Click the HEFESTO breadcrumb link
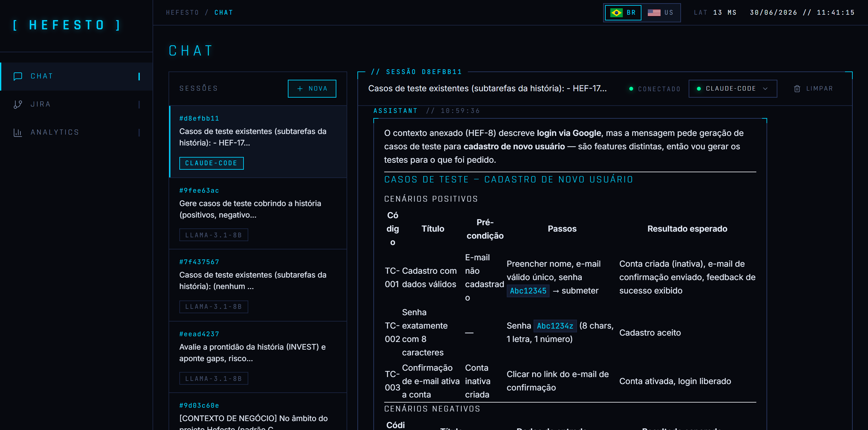 click(182, 13)
